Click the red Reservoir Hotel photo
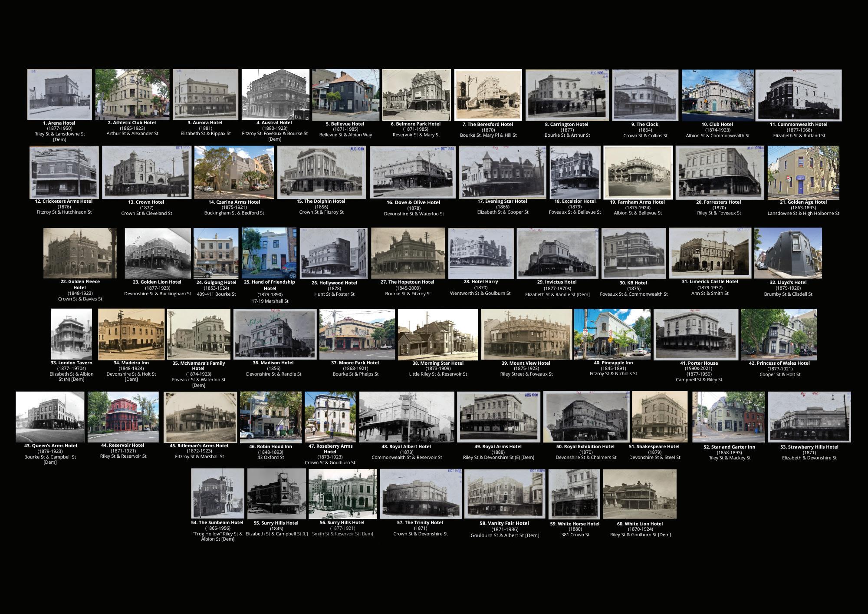 point(123,417)
